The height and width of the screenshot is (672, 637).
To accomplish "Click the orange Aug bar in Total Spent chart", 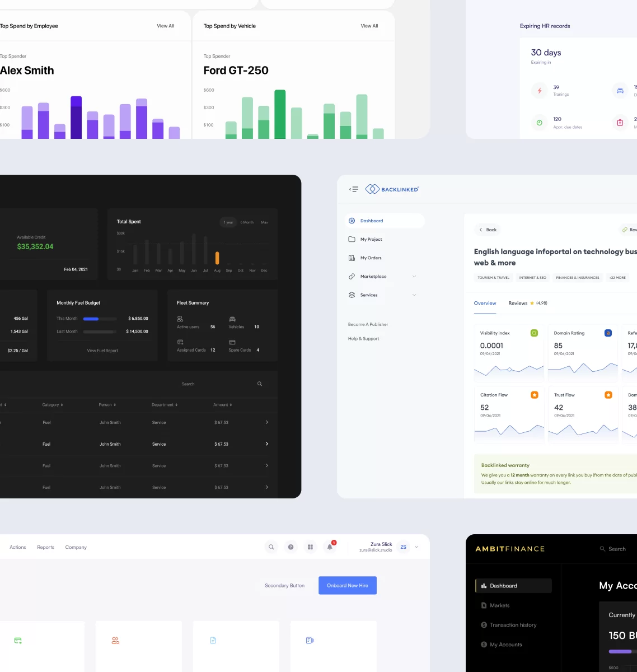I will point(217,258).
